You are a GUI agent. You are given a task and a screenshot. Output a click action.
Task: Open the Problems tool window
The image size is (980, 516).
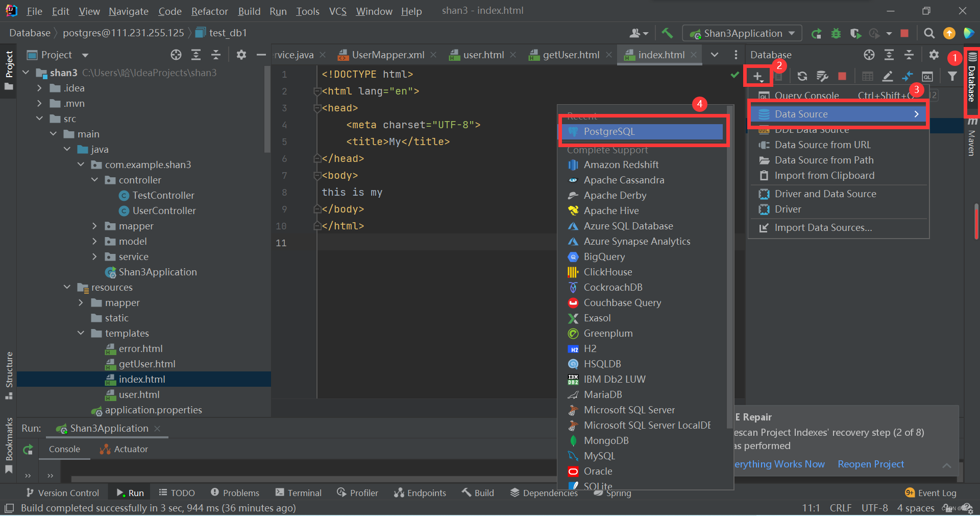point(235,492)
